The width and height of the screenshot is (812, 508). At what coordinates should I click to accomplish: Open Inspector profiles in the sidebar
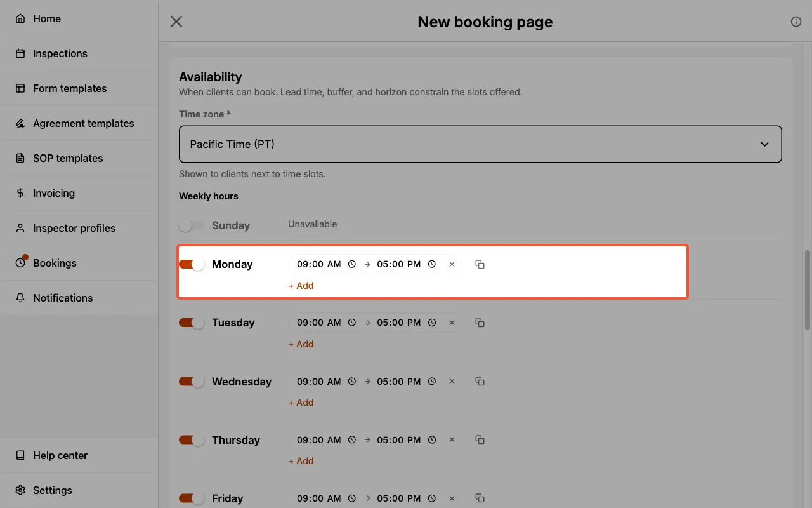(x=79, y=228)
